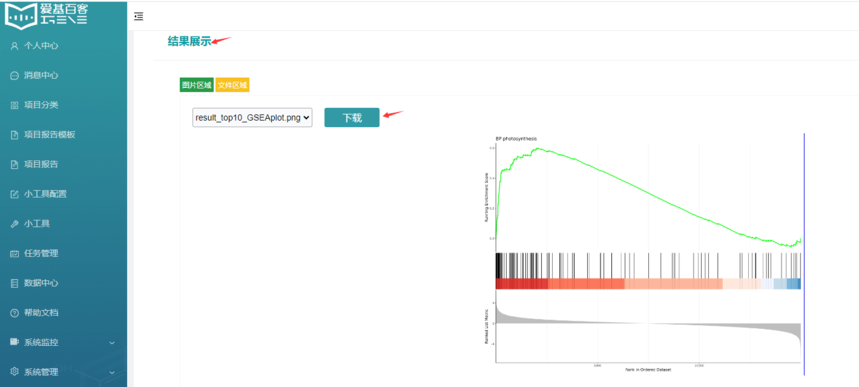Image resolution: width=859 pixels, height=387 pixels.
Task: Click the 项目报告模板 document icon
Action: coord(15,135)
